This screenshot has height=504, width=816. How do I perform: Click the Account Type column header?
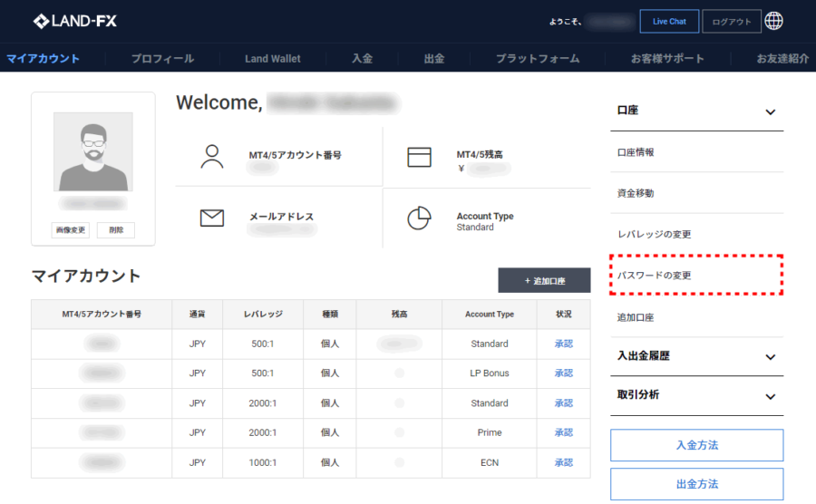[x=490, y=315]
